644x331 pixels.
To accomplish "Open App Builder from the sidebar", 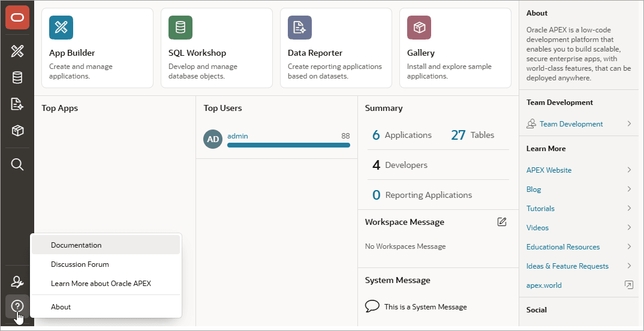I will coord(17,52).
